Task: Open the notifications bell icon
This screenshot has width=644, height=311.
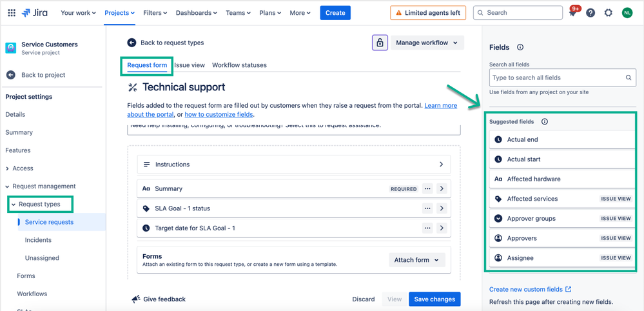Action: pos(573,13)
